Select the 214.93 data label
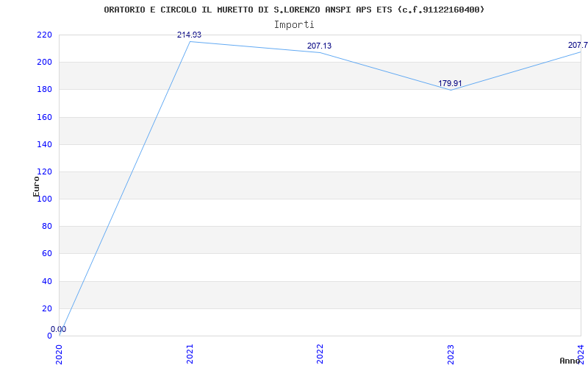Viewport: 588px width, 368px height. tap(189, 35)
